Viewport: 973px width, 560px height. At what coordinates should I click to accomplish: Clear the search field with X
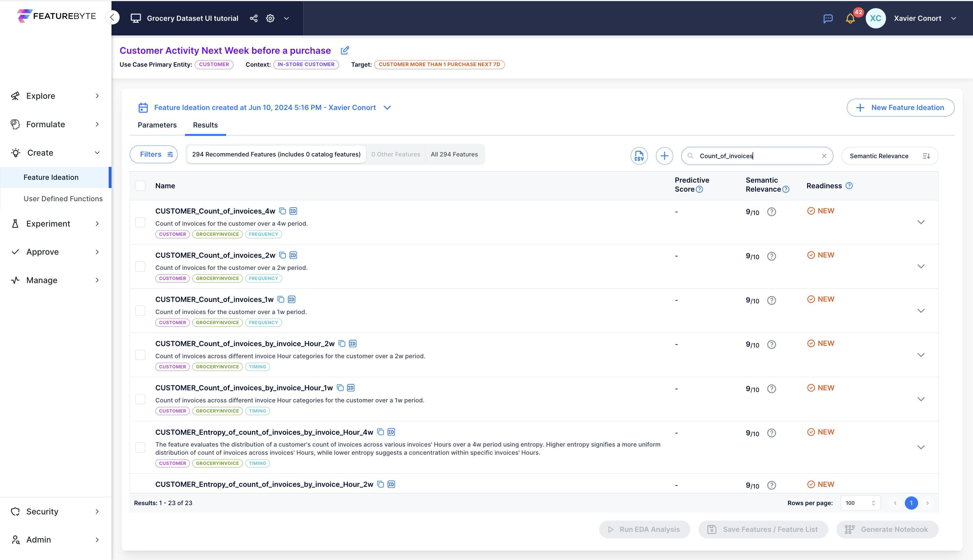point(824,156)
